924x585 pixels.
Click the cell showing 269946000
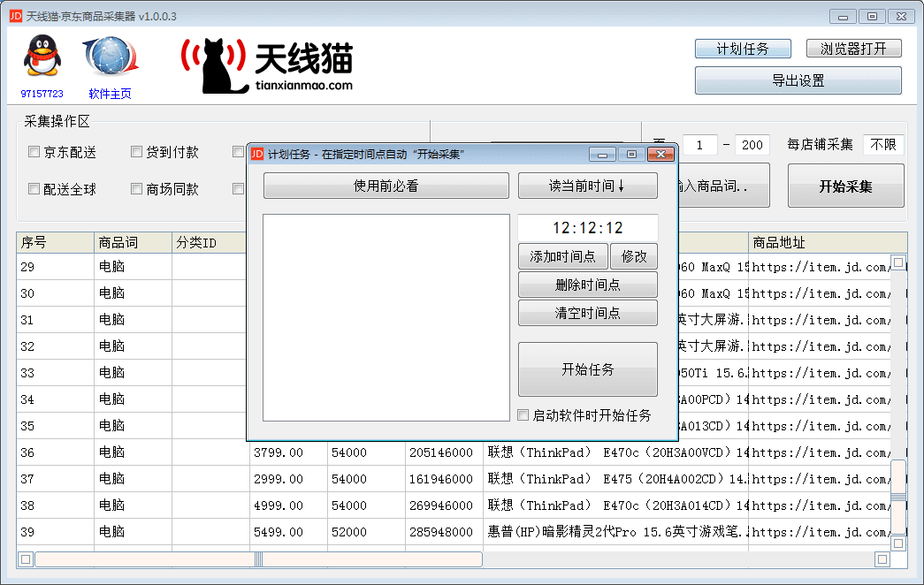[x=444, y=505]
